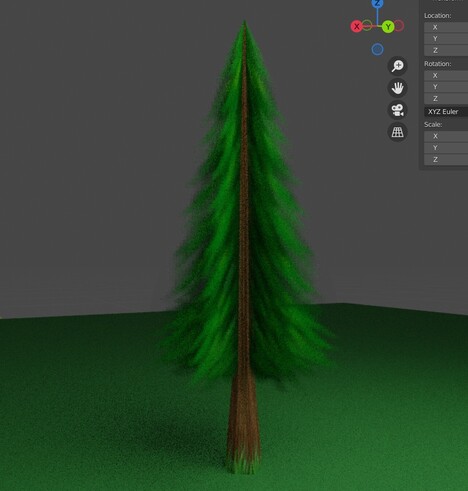
Task: Click the Rotation: label
Action: 437,64
